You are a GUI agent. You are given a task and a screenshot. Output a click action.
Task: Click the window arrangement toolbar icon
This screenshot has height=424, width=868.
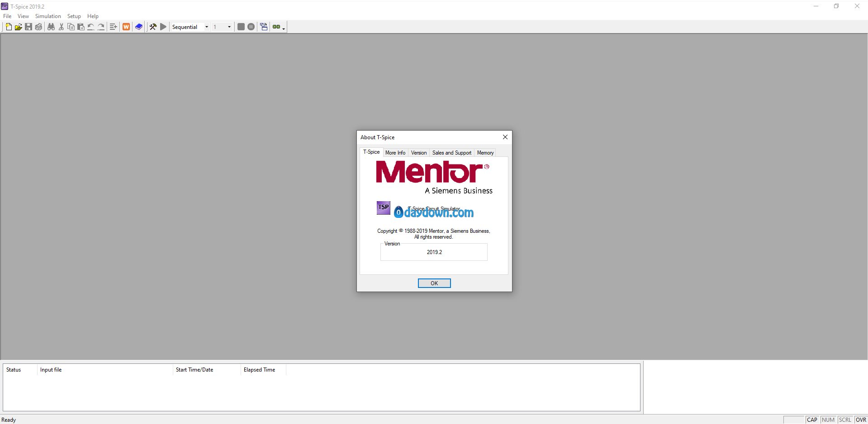264,27
